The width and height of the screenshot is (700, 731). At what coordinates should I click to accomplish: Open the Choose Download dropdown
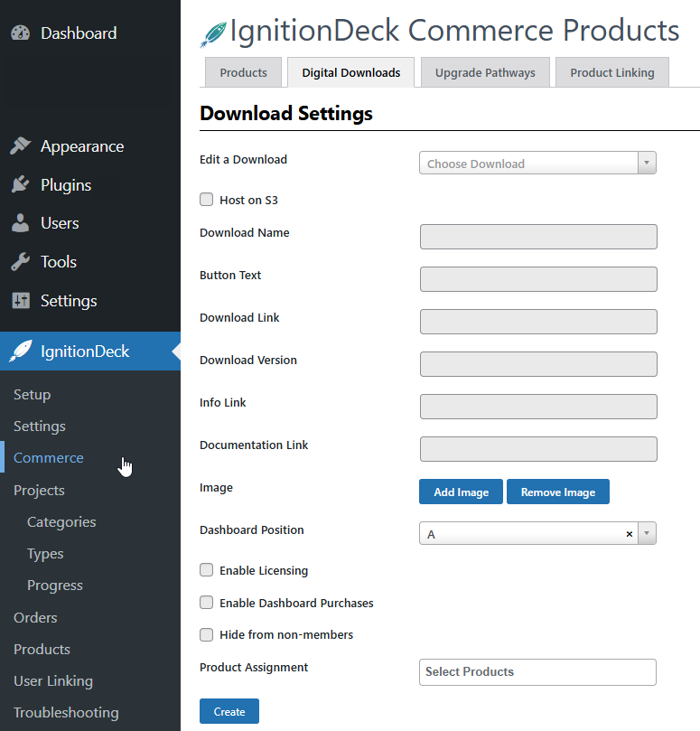(x=537, y=164)
